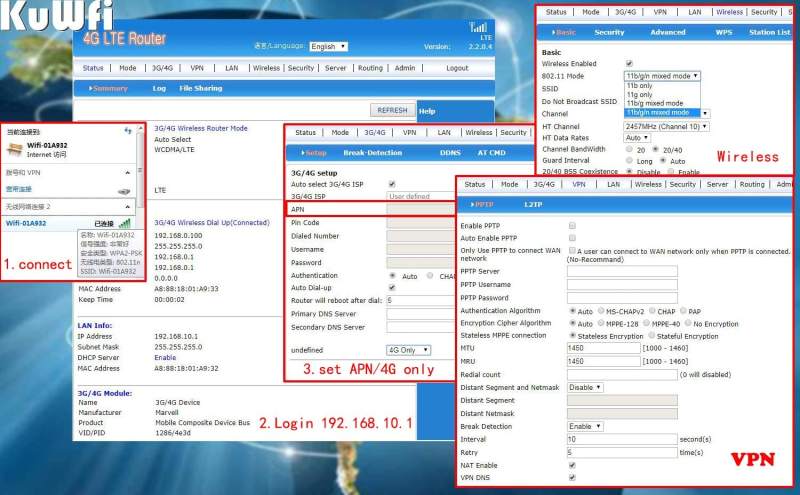Click the broadband connection modem icon
This screenshot has width=800, height=495.
tap(124, 191)
